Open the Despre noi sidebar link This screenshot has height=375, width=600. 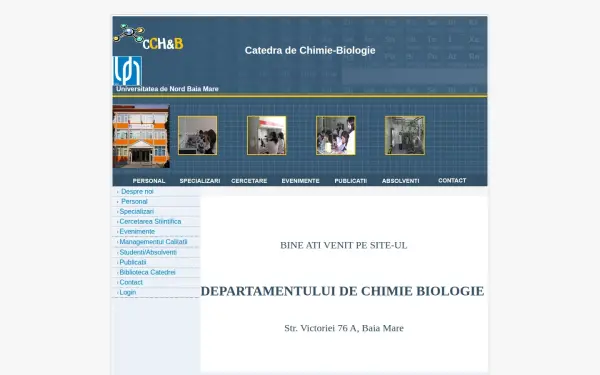point(137,191)
